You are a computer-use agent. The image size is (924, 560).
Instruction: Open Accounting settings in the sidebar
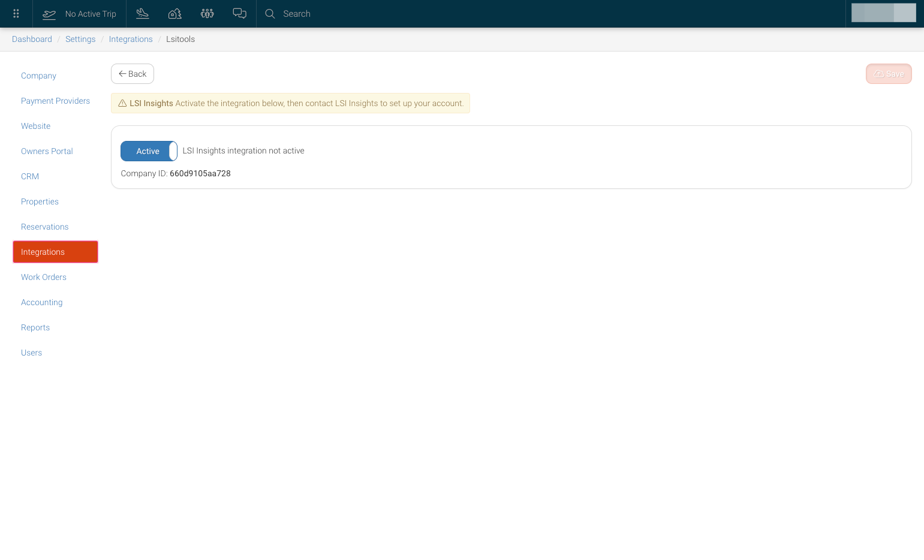(x=42, y=302)
